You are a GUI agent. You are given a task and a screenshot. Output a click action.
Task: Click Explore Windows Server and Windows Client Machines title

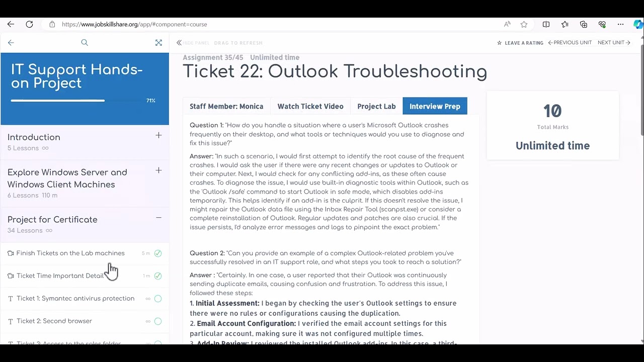click(67, 178)
